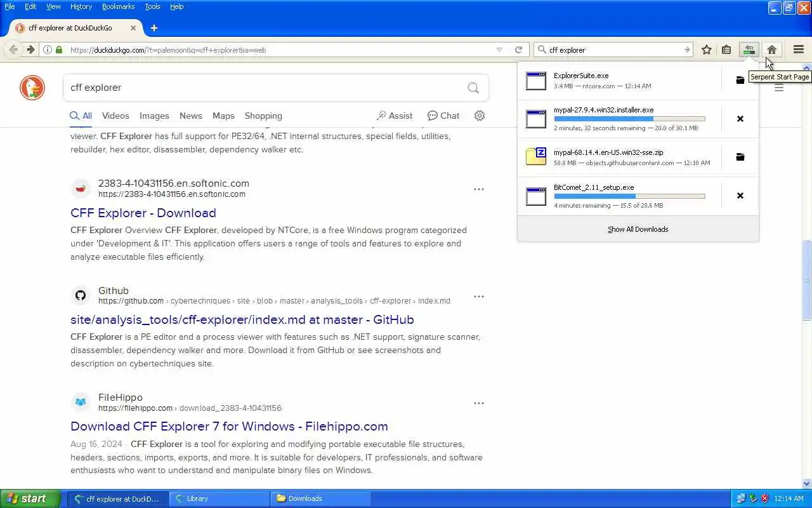This screenshot has height=508, width=812.
Task: Click the GitHub site favicon
Action: click(81, 295)
